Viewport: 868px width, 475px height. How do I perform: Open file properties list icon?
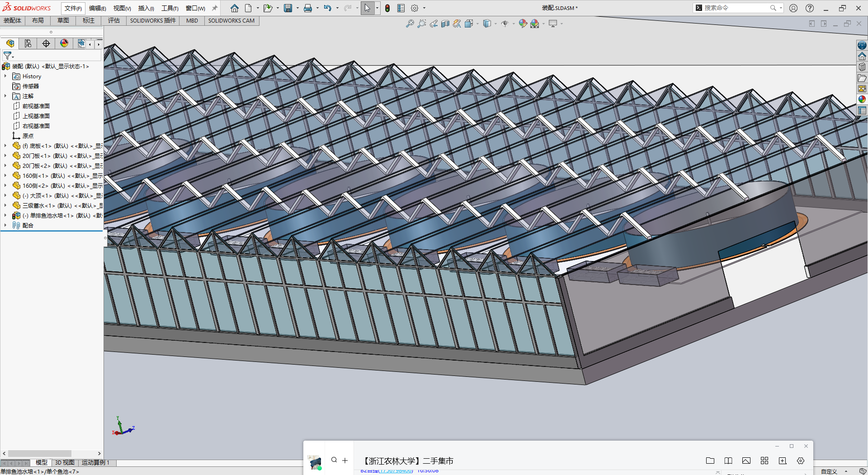click(401, 8)
